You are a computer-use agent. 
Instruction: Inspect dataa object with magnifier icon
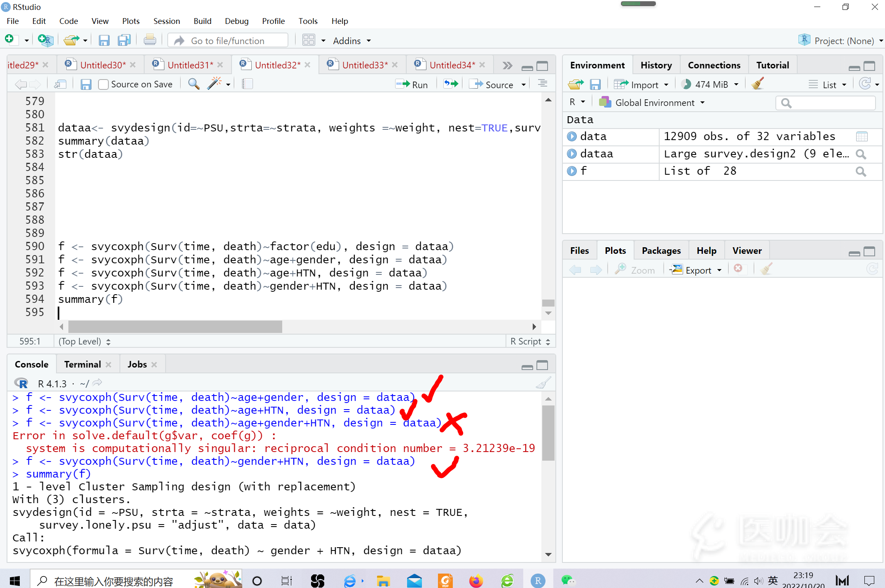pyautogui.click(x=861, y=154)
